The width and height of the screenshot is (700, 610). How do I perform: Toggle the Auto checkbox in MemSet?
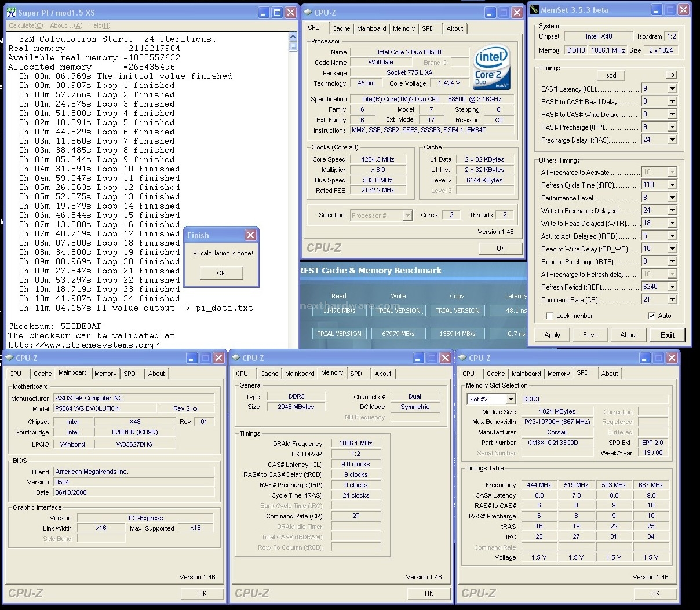(651, 316)
